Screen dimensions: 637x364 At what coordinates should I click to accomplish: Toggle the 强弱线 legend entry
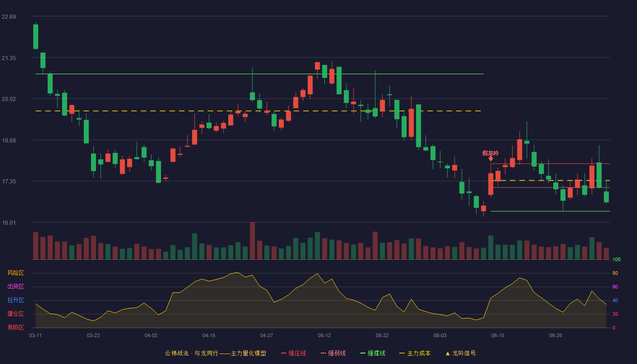click(333, 353)
